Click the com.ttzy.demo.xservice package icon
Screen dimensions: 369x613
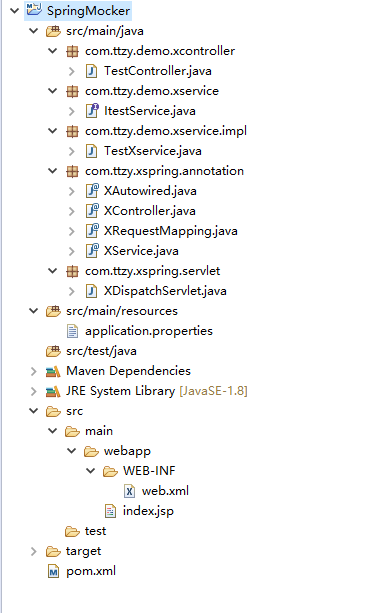72,91
